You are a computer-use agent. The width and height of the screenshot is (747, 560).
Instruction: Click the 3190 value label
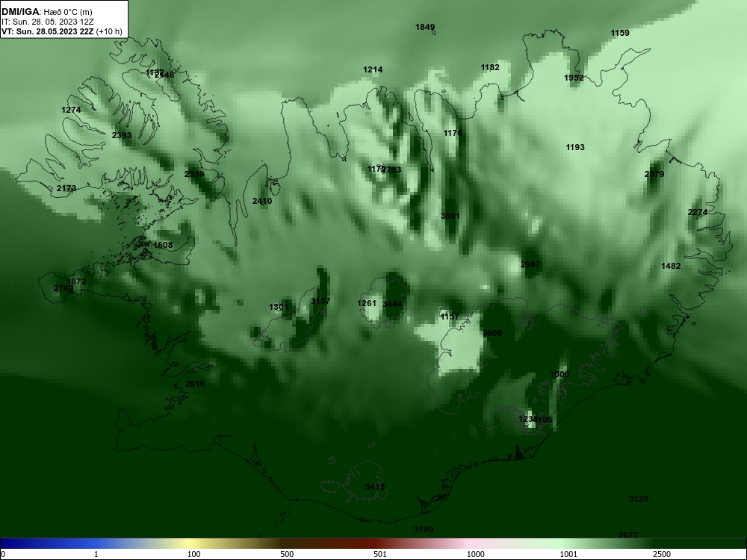tap(424, 529)
